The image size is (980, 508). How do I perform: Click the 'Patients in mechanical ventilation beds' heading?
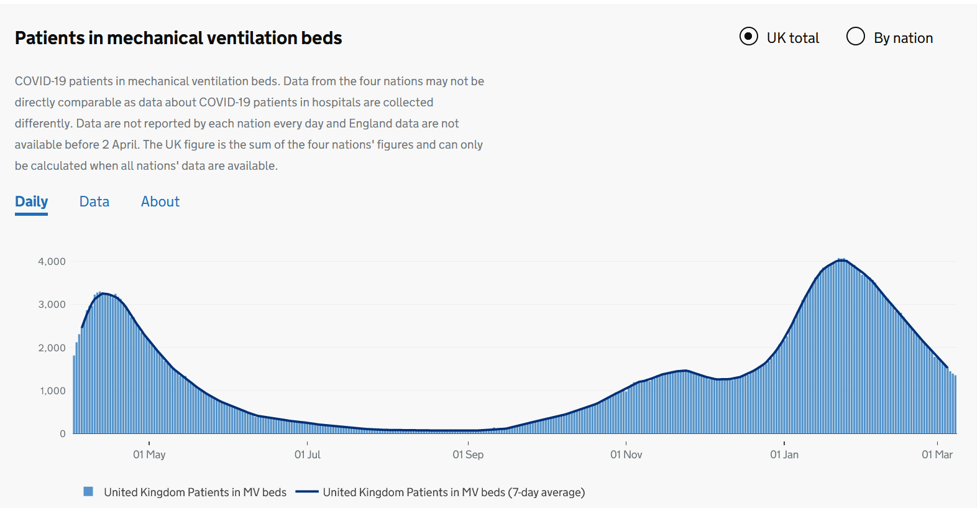(x=178, y=38)
